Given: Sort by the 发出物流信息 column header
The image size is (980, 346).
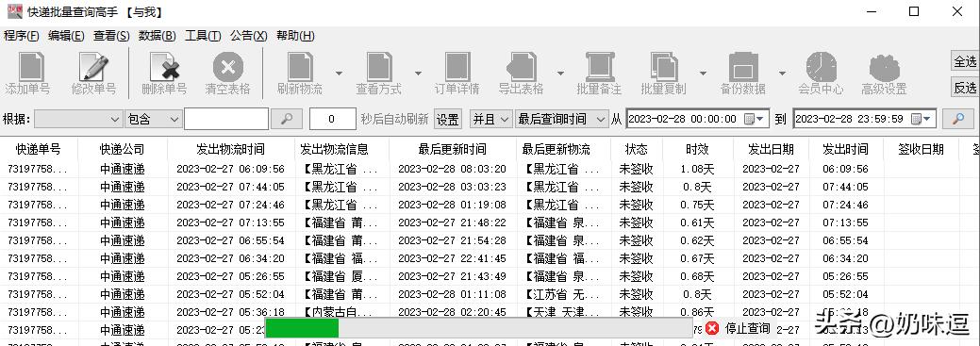Looking at the screenshot, I should [341, 149].
